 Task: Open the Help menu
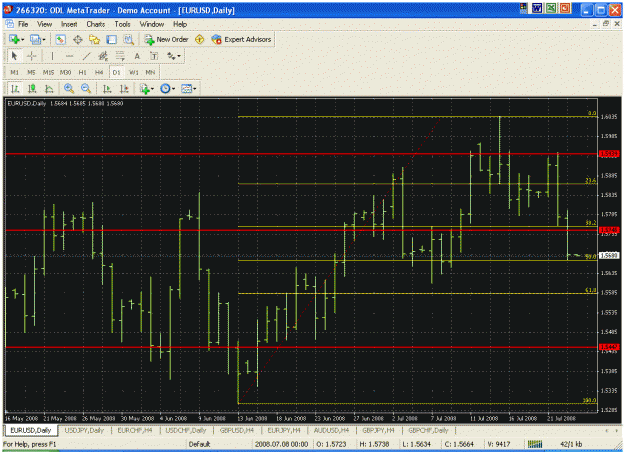[180, 24]
